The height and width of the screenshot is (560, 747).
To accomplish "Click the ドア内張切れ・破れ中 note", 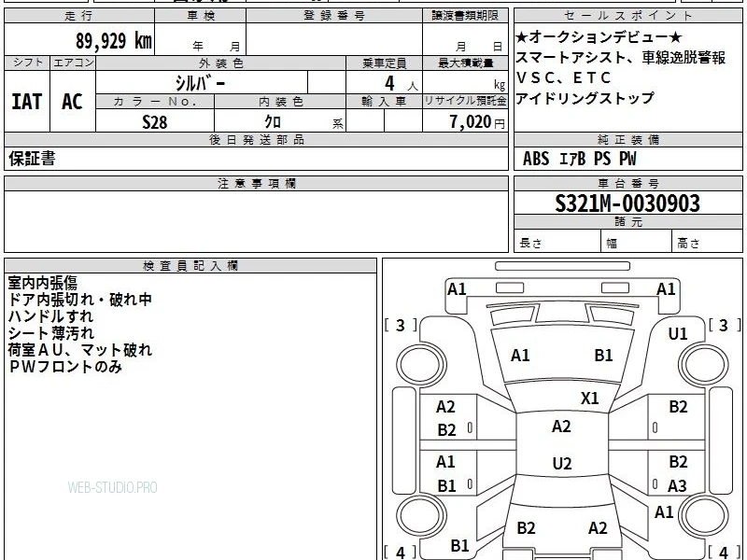I will click(79, 300).
